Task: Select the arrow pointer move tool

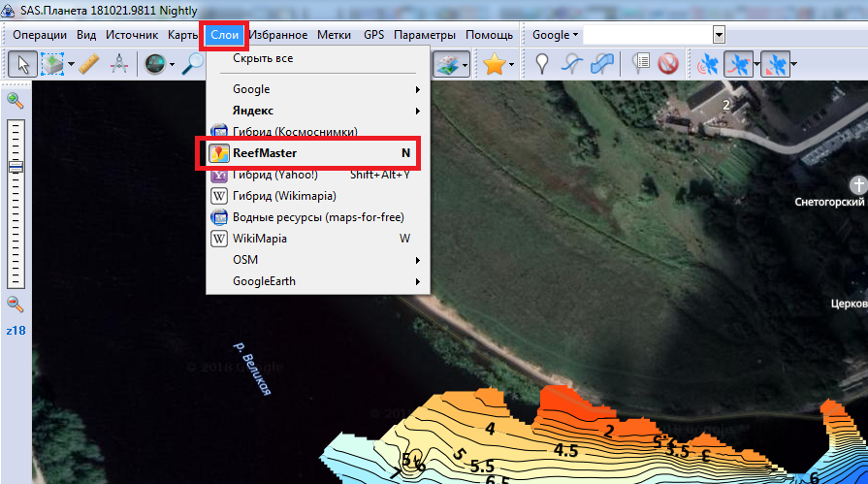Action: 23,65
